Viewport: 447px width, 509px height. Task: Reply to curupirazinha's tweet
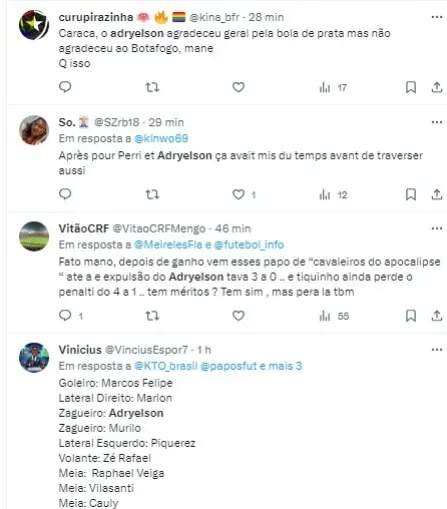tap(65, 87)
